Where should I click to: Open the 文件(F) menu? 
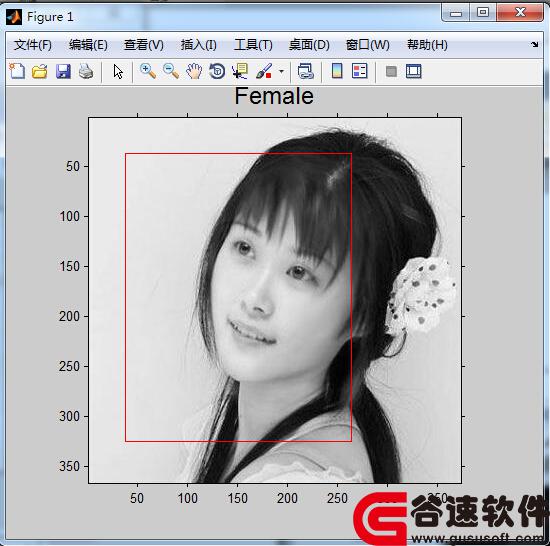(x=33, y=45)
